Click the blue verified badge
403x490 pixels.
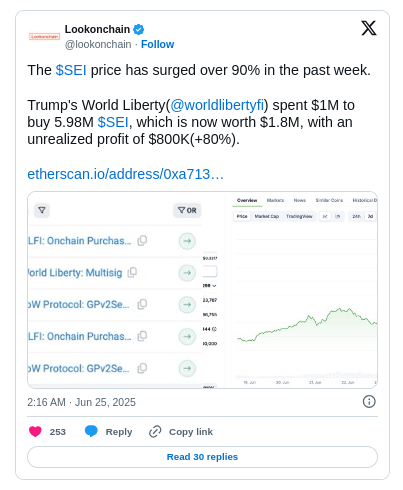(138, 30)
